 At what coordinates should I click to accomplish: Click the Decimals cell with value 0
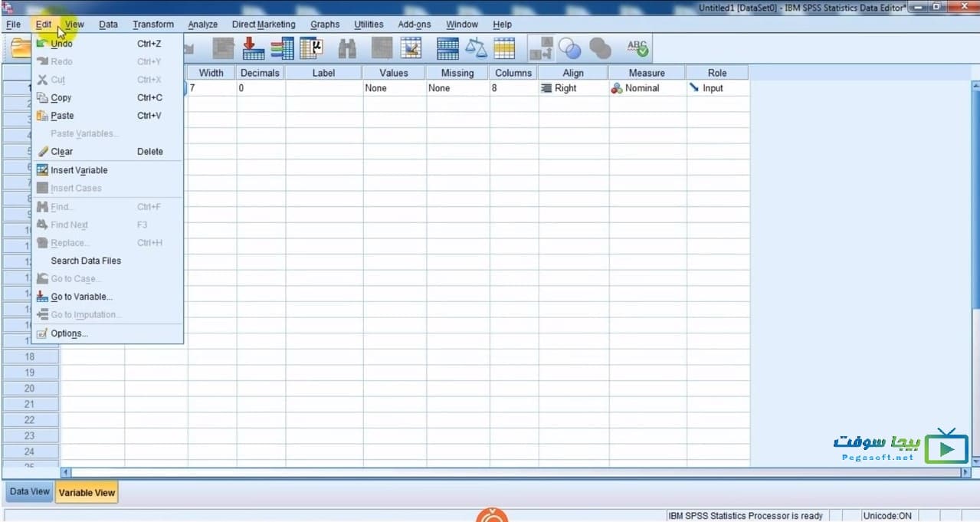(261, 88)
